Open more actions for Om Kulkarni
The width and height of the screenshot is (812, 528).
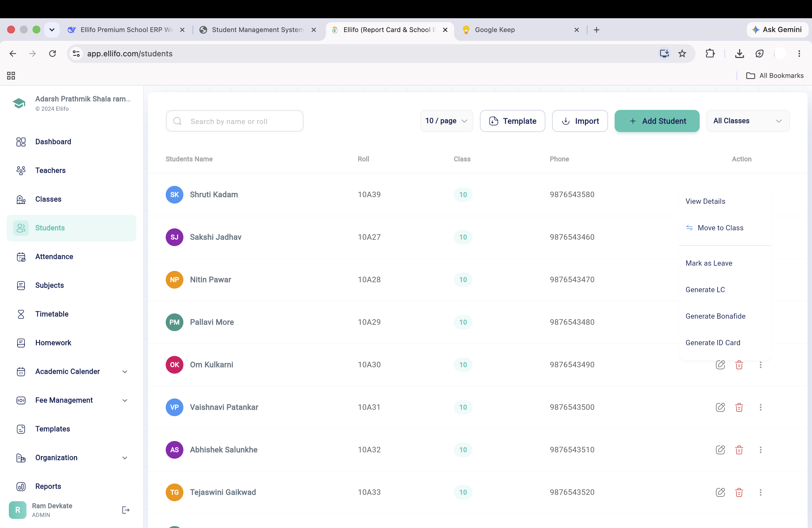click(x=760, y=365)
